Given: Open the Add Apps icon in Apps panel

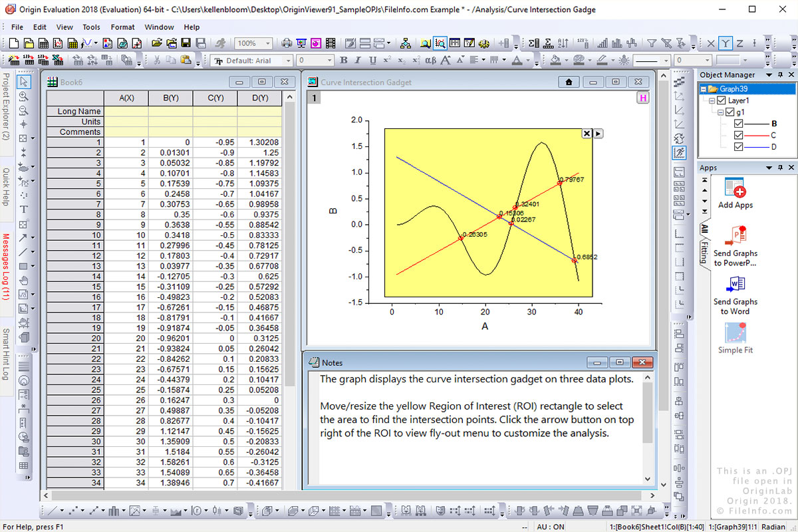Looking at the screenshot, I should coord(735,188).
